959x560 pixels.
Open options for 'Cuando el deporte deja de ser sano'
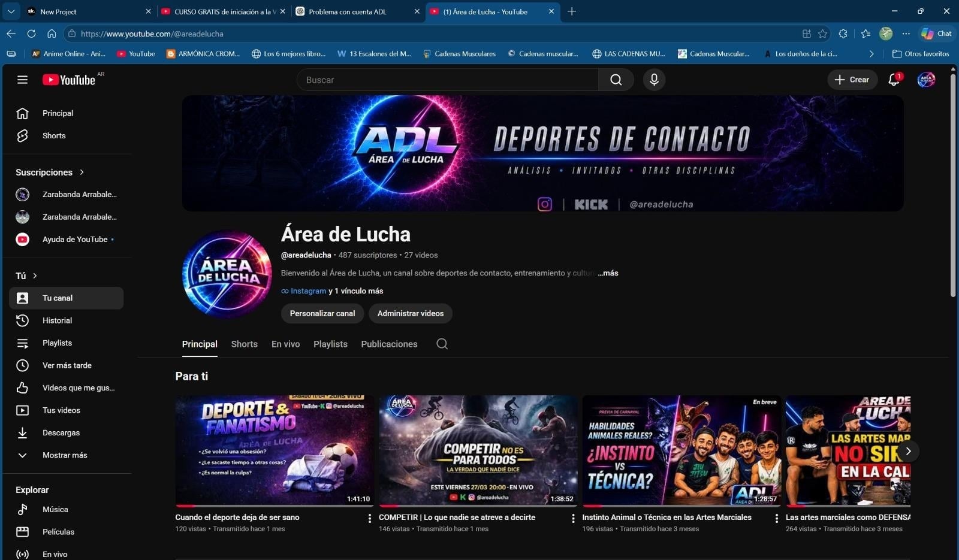pyautogui.click(x=369, y=519)
